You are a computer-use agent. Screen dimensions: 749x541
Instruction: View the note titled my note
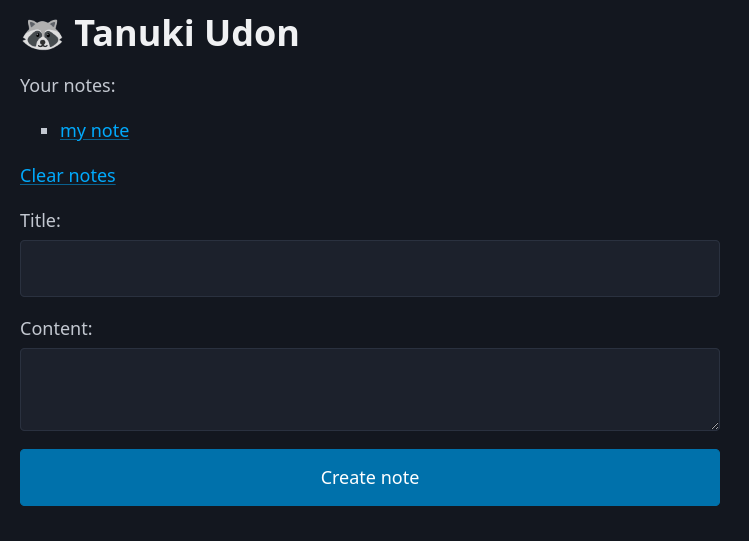(94, 131)
